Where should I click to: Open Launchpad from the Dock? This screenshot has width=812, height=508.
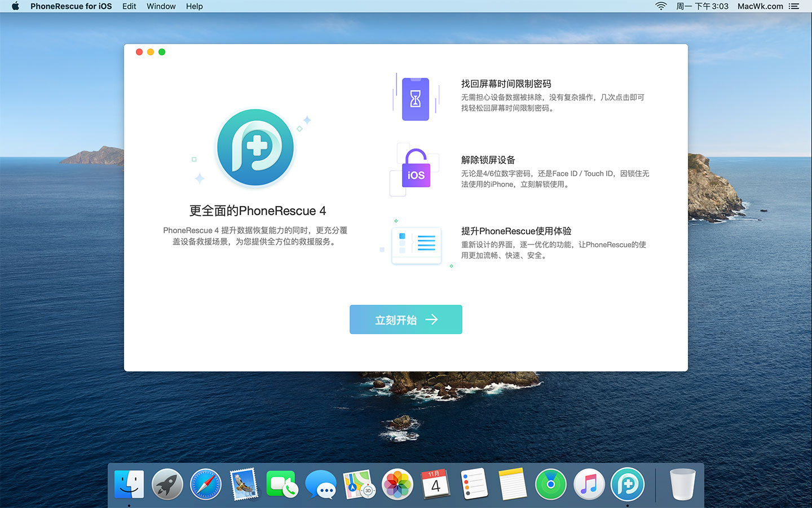click(167, 484)
